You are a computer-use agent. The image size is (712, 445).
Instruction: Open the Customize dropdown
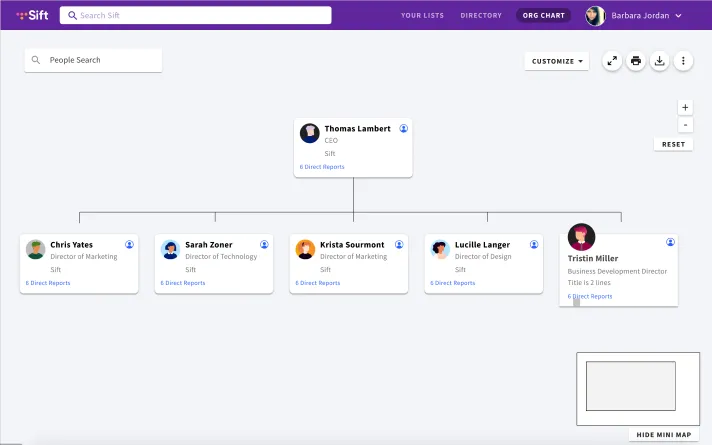pos(557,61)
